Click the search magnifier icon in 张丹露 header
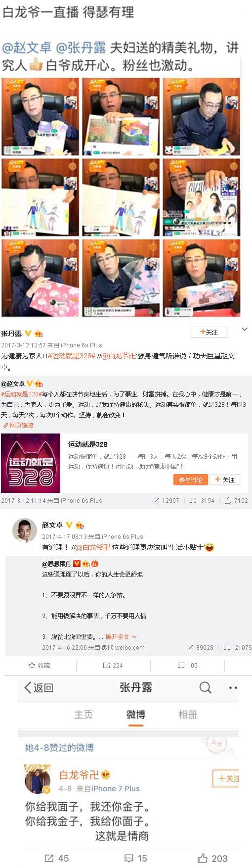252x868 pixels. click(x=205, y=687)
